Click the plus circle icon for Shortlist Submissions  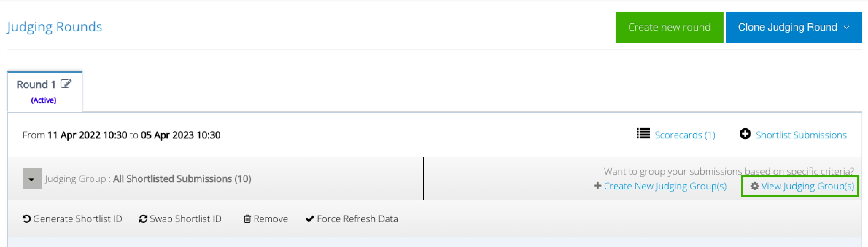[x=745, y=134]
